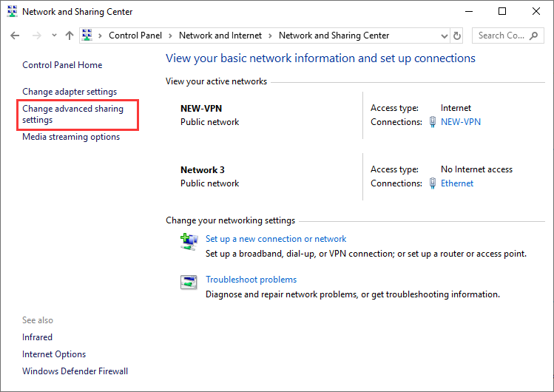554x392 pixels.
Task: Expand chevron before Control Panel breadcrumb
Action: click(x=101, y=36)
